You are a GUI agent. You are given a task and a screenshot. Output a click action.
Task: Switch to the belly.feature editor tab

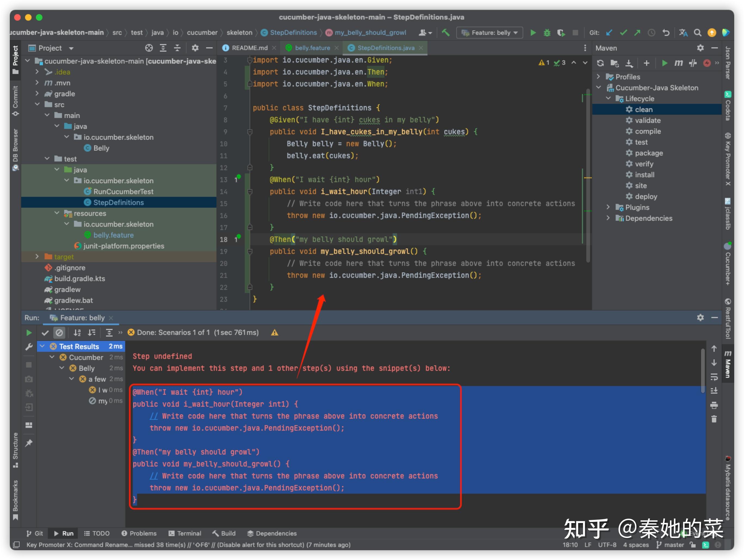pos(312,48)
